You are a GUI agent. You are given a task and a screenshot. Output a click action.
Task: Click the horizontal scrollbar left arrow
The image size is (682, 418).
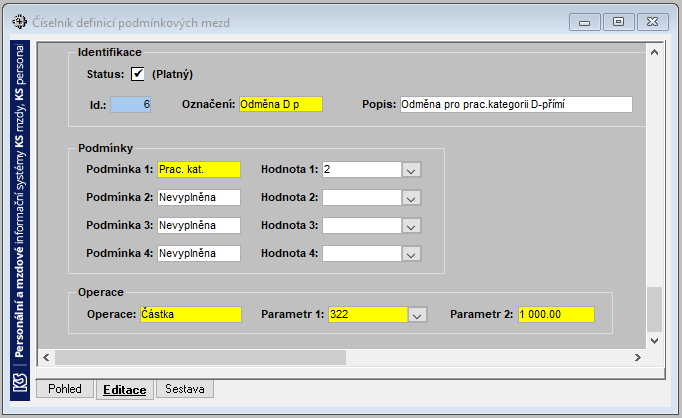(x=46, y=358)
